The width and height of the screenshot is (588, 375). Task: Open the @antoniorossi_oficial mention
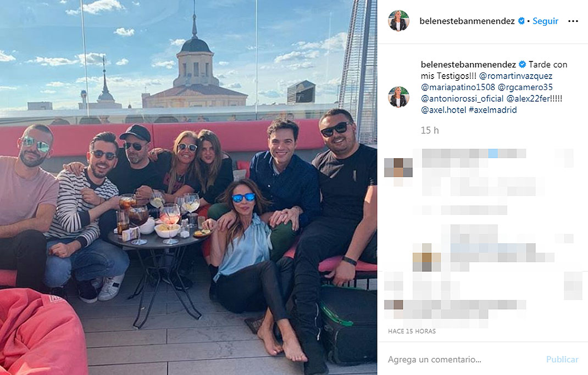click(462, 98)
